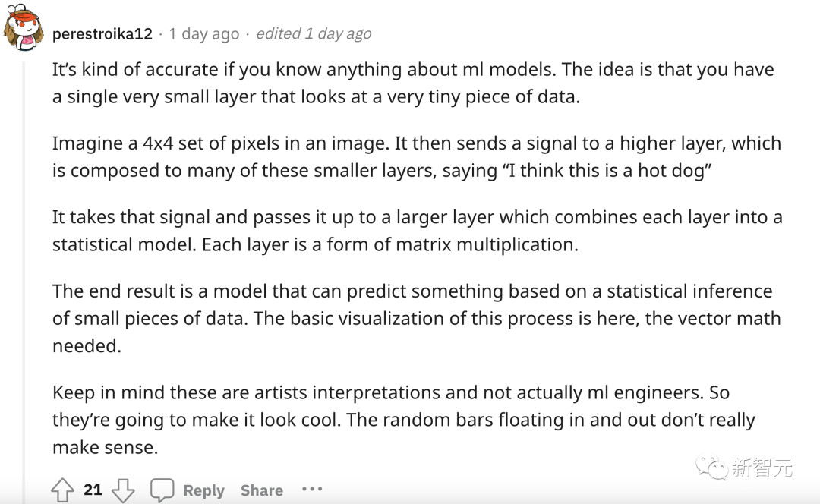Collapse the comment thread using left vertical line
This screenshot has height=504, width=820.
coord(23,282)
